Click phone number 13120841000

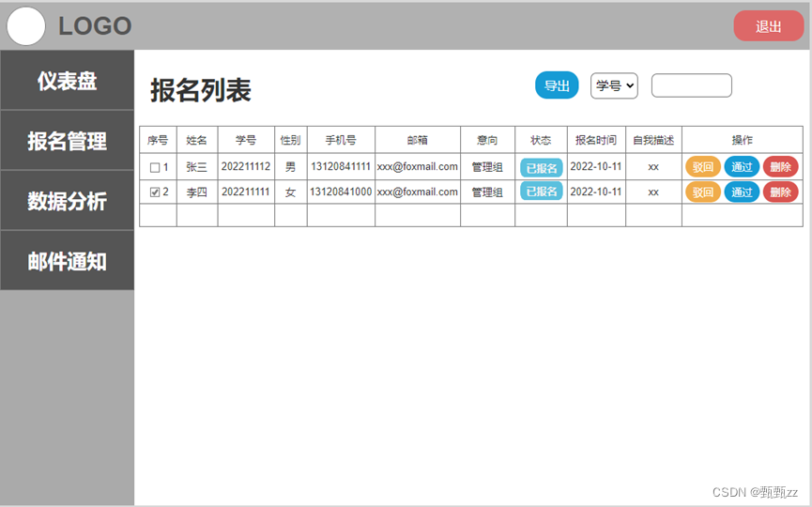point(341,192)
